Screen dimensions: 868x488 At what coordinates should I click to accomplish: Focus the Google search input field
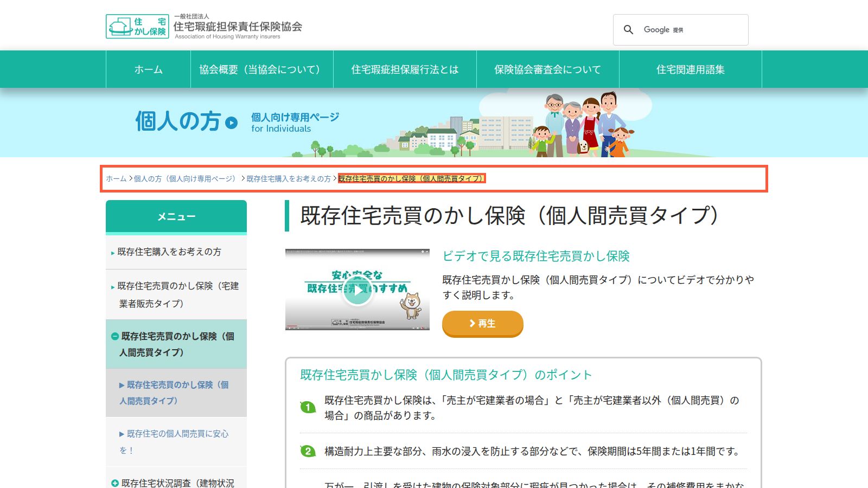point(692,30)
